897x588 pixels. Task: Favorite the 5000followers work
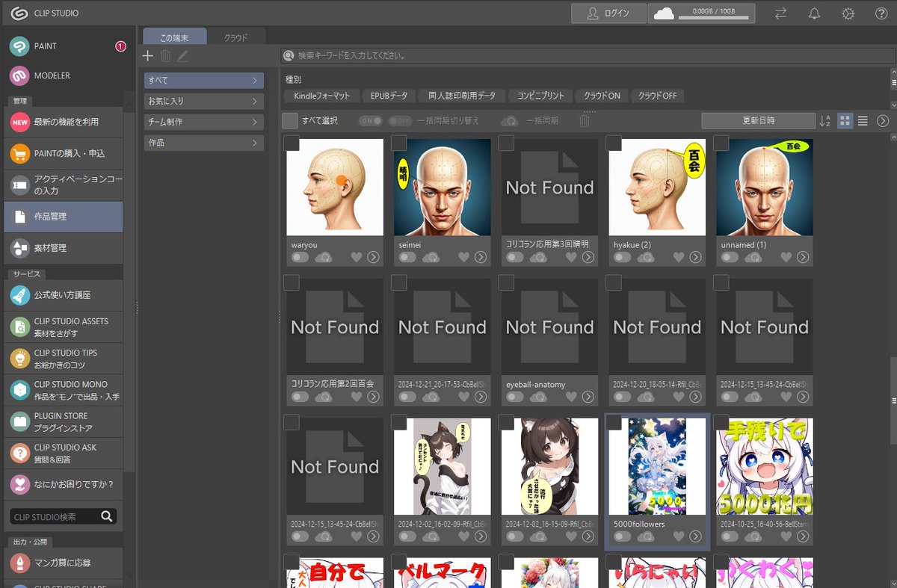point(679,536)
